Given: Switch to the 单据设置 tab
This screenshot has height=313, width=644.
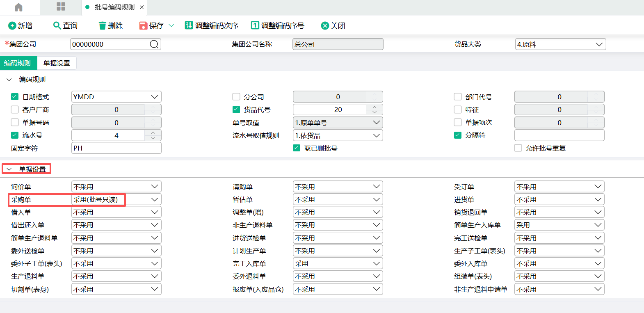Looking at the screenshot, I should 57,63.
